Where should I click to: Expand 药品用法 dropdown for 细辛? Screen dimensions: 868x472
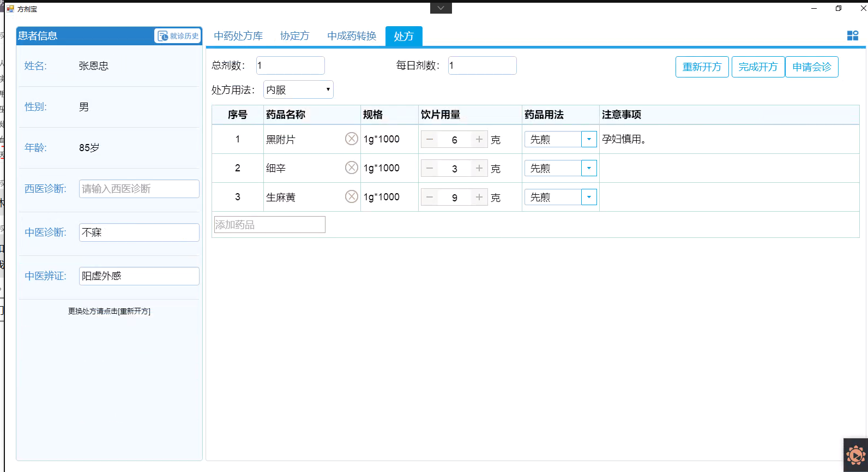[589, 168]
